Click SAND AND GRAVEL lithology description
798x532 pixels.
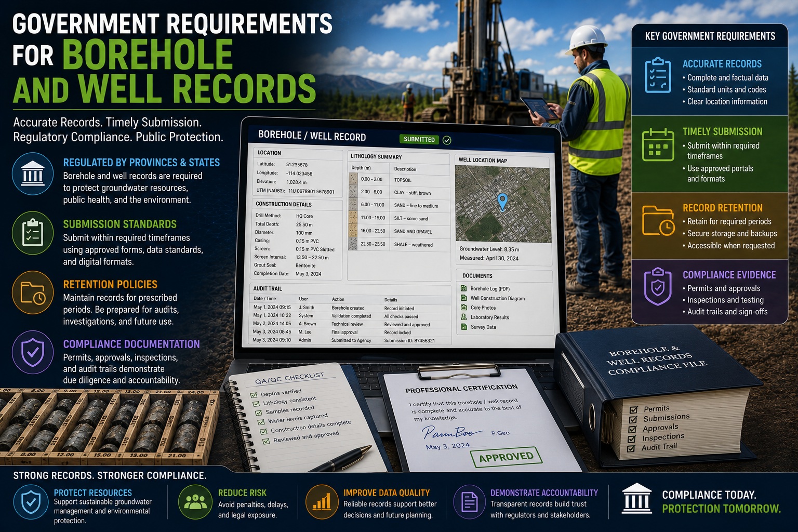tap(413, 231)
